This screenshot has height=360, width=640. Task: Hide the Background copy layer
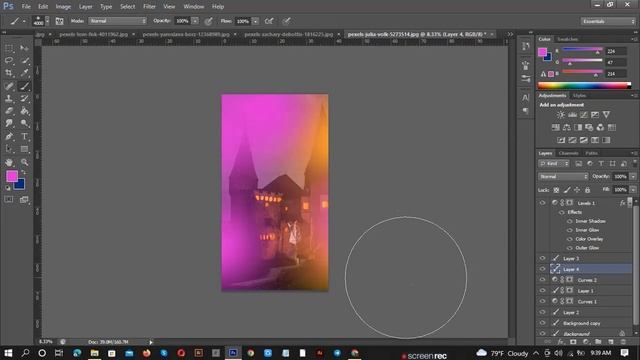coord(542,323)
